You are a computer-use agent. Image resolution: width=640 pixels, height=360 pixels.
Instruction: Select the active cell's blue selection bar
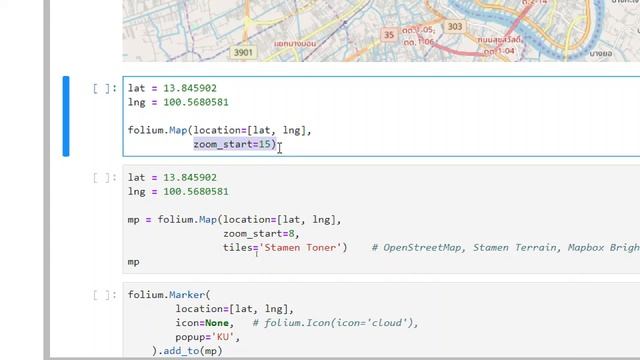click(x=66, y=116)
